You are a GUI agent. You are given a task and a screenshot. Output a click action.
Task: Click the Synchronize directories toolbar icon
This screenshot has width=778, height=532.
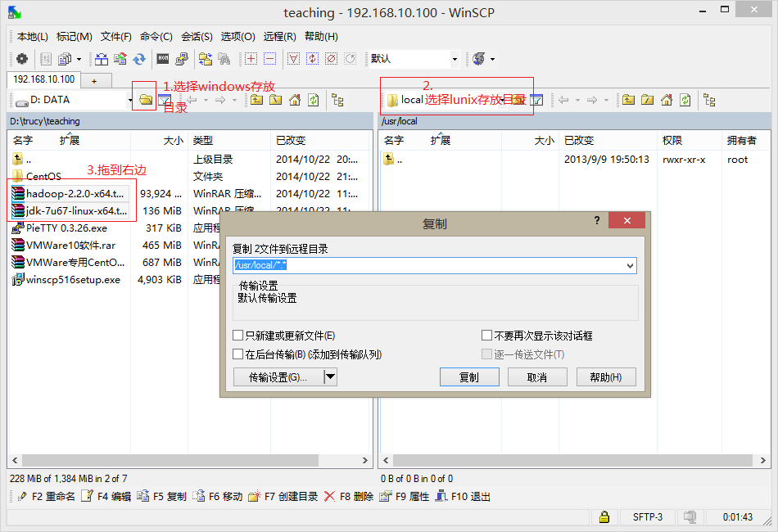point(120,59)
